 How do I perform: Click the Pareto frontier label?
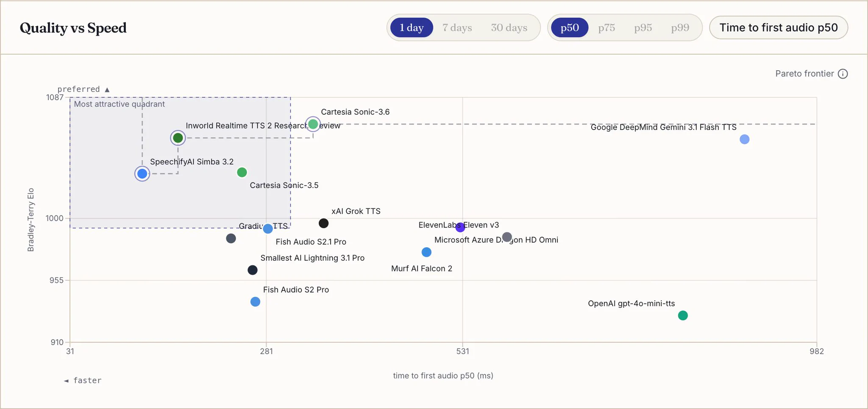point(804,74)
